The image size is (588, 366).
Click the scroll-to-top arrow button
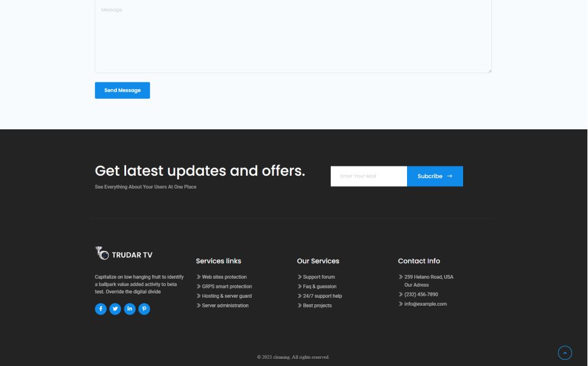coord(565,353)
